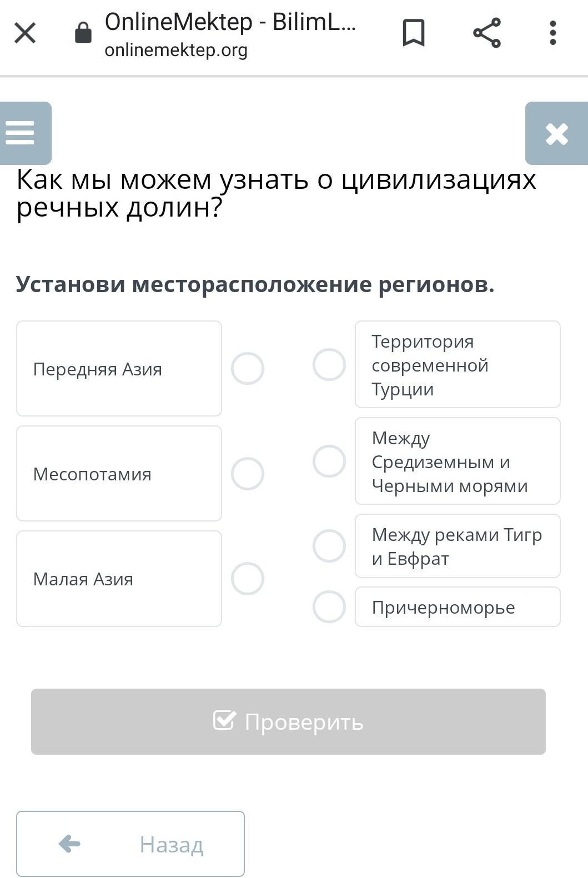Select radio for Территория современной Турции
588x878 pixels.
[329, 365]
